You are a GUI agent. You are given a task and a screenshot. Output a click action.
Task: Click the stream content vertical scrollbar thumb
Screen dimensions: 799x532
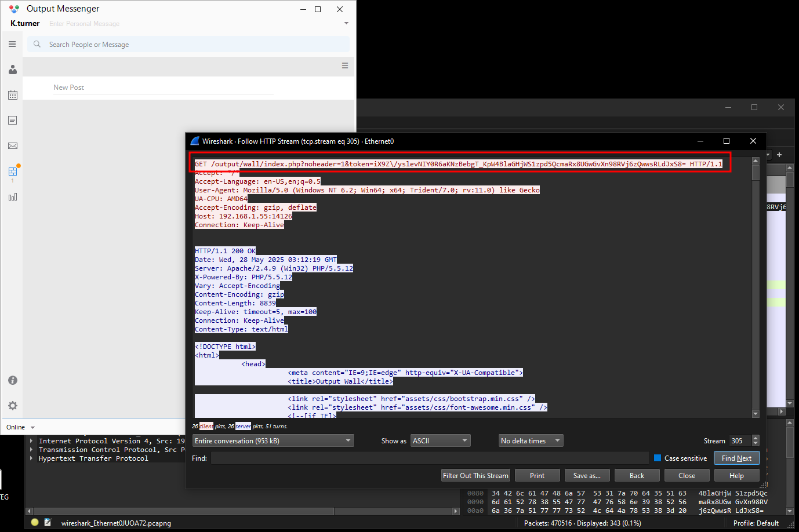tap(756, 173)
